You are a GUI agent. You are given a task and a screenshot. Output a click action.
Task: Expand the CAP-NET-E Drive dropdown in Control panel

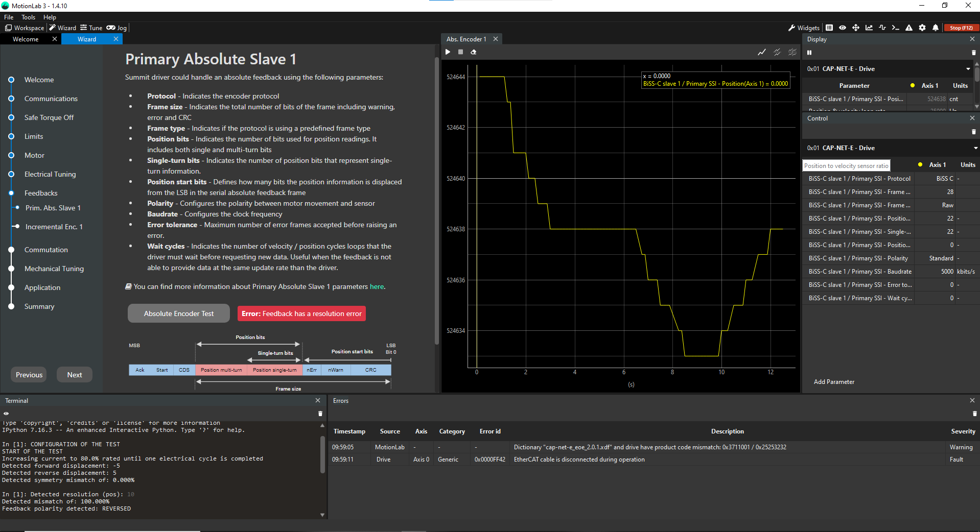975,148
